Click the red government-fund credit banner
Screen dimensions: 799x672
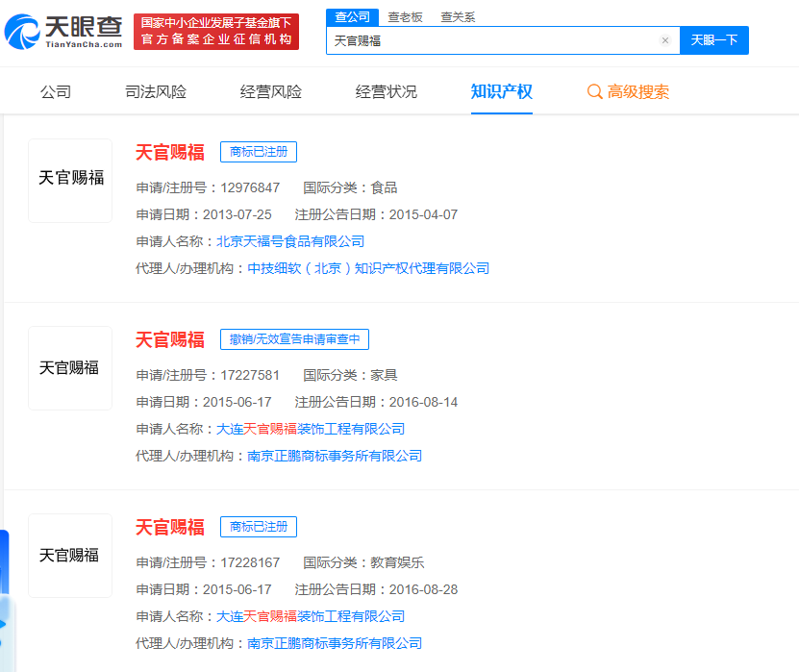[216, 32]
